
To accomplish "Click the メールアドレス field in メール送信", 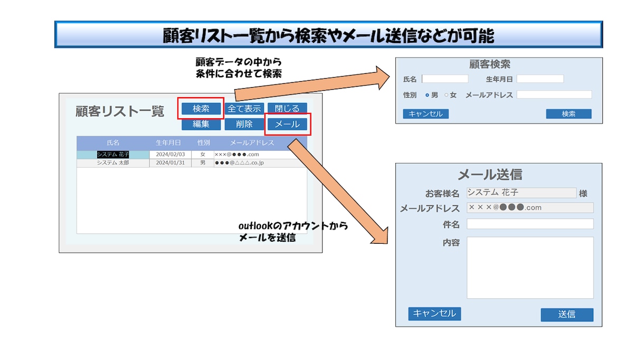I will [x=530, y=208].
